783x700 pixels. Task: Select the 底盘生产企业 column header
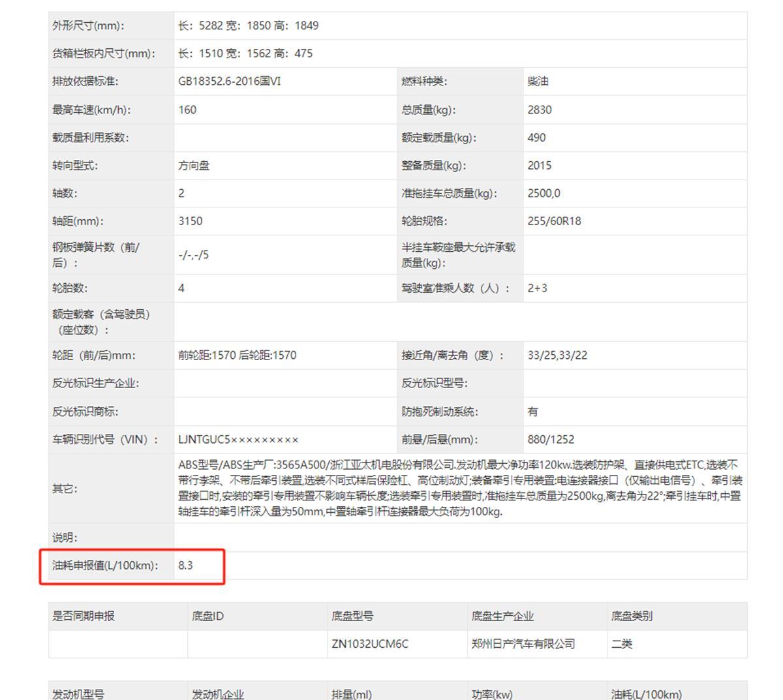502,616
